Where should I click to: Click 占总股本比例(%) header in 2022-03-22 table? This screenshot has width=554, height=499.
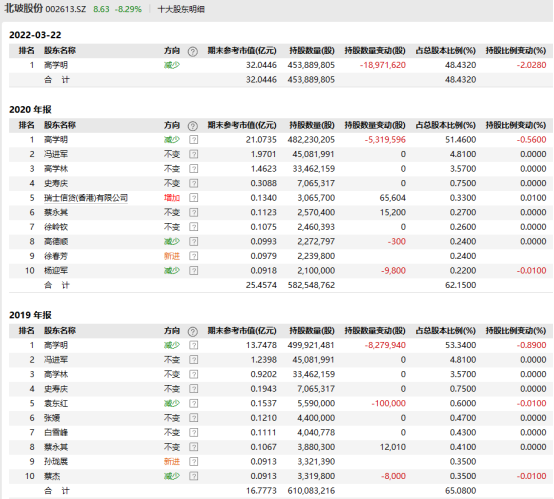[446, 51]
